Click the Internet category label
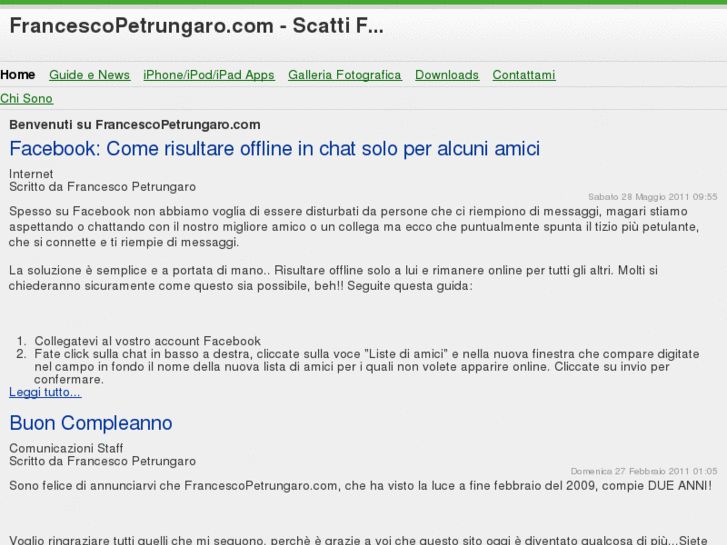The image size is (727, 545). click(31, 174)
